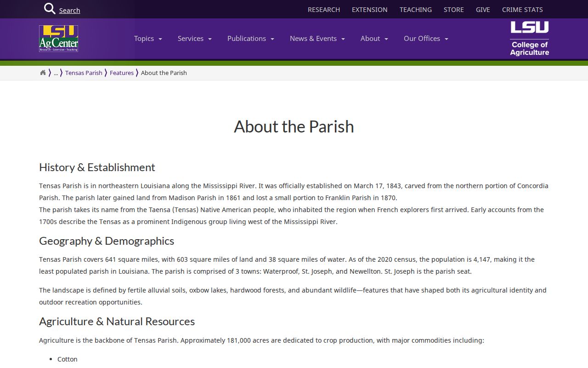
Task: Visit the Store top menu link
Action: [x=454, y=10]
